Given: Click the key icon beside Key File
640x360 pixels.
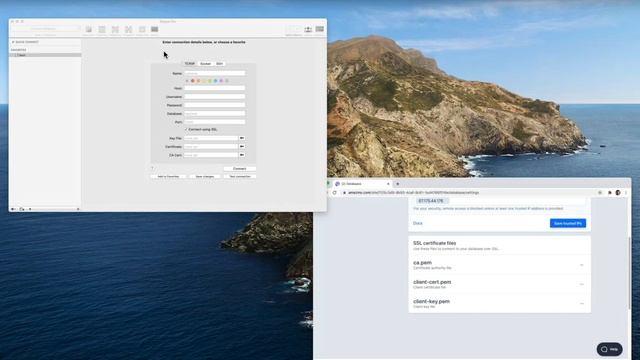Looking at the screenshot, I should (x=242, y=138).
